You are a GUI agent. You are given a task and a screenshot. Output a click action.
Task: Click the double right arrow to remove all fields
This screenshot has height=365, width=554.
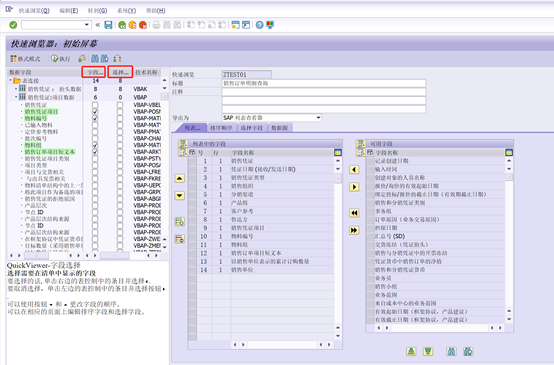click(354, 230)
